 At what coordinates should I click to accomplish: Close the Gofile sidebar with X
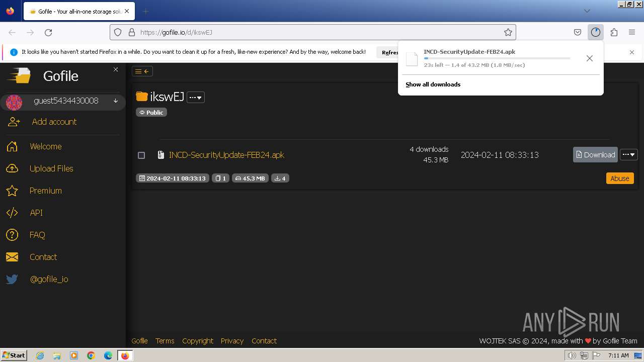pos(116,69)
